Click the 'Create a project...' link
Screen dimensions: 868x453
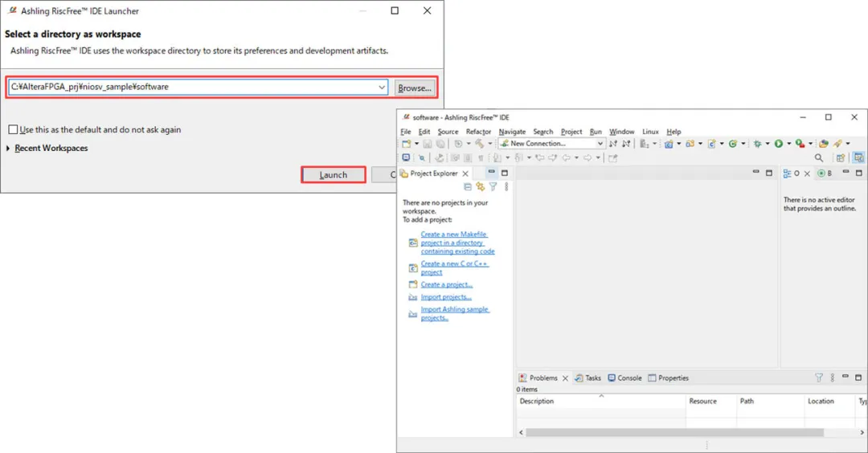(x=446, y=285)
